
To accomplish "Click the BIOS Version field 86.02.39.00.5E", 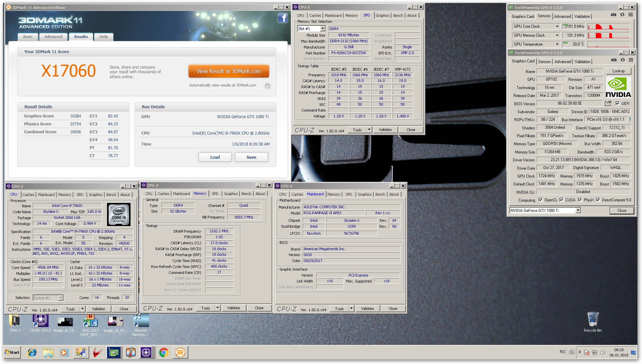I will point(570,103).
